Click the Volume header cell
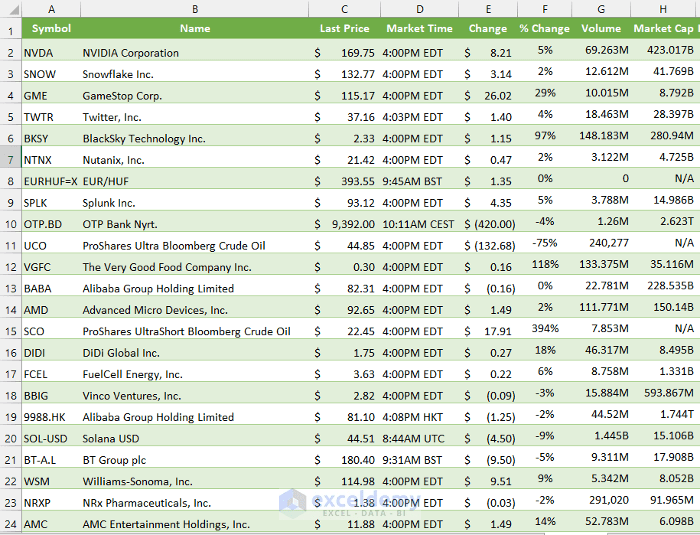 pyautogui.click(x=601, y=28)
